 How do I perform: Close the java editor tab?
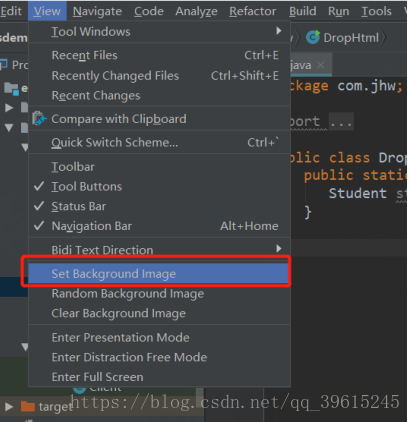coord(321,65)
